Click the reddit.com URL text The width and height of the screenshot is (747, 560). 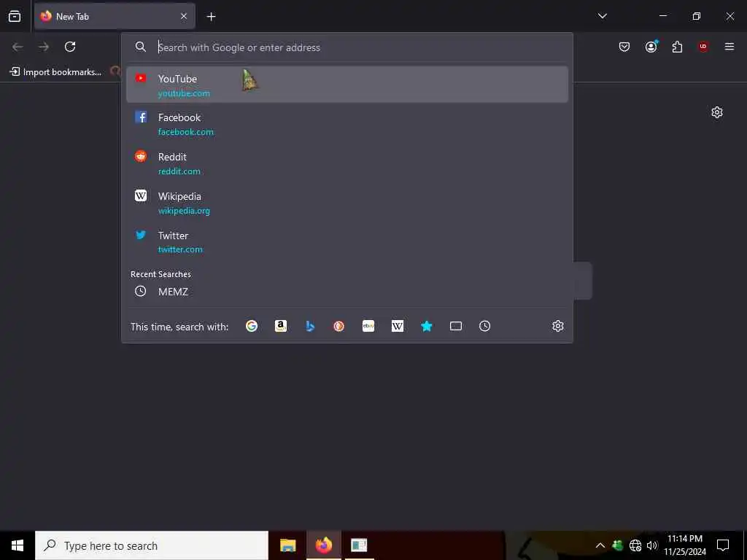(x=179, y=171)
